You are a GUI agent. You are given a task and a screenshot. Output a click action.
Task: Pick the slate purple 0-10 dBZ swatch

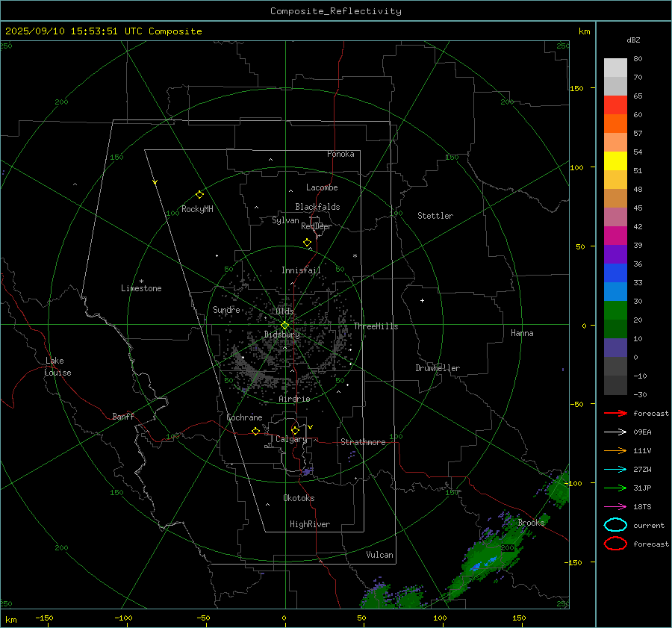(x=615, y=348)
